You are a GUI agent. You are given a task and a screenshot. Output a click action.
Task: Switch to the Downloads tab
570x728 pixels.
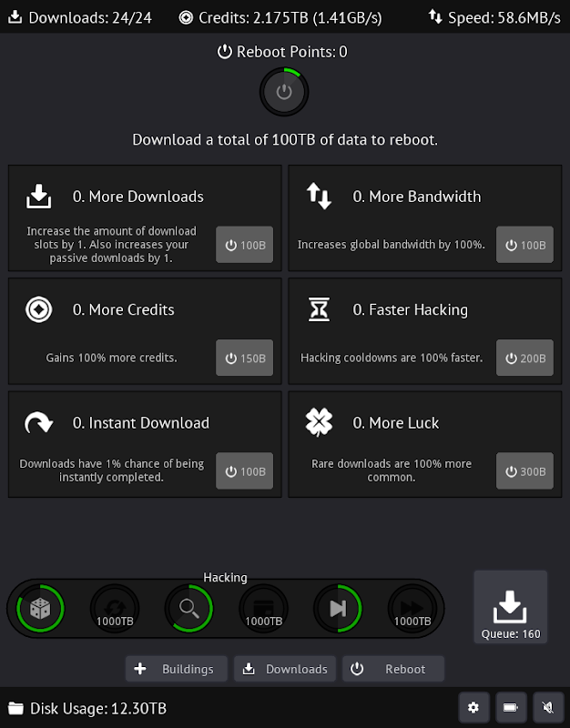(285, 669)
